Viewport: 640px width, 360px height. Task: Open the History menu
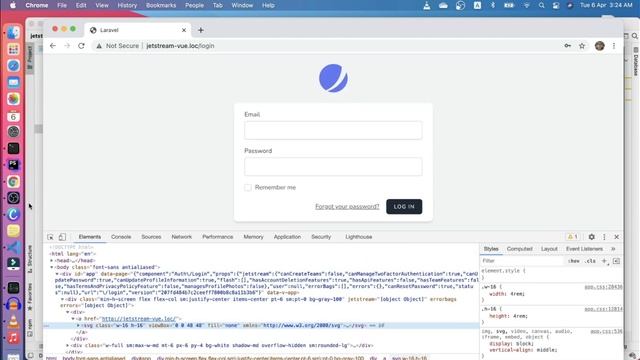coord(127,5)
